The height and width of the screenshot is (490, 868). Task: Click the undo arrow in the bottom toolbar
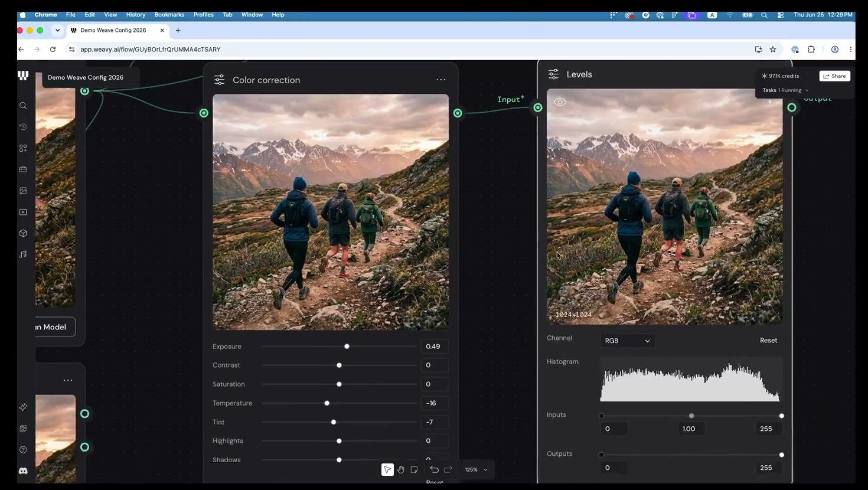pyautogui.click(x=434, y=470)
